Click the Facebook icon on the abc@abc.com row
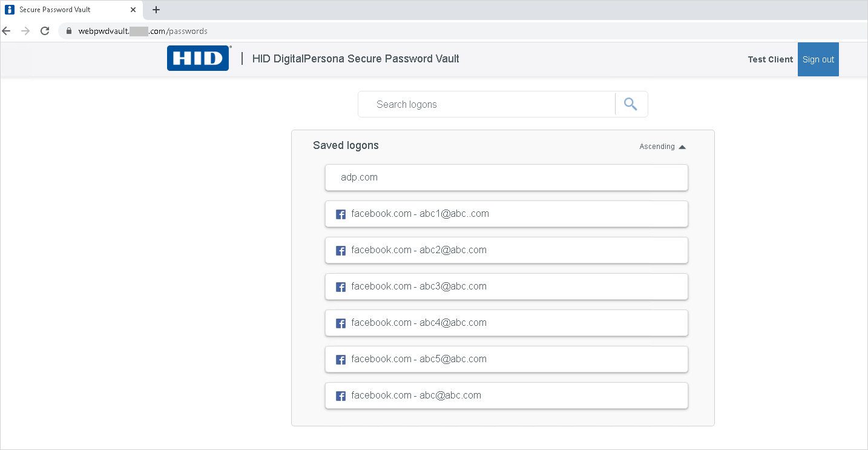The height and width of the screenshot is (450, 868). [340, 395]
